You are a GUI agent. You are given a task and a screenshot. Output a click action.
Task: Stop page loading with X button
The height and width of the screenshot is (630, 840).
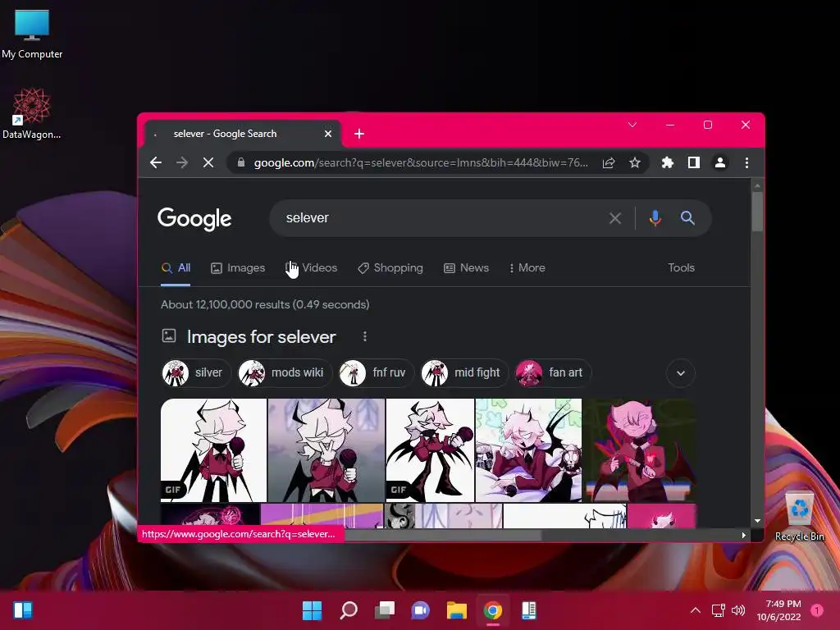point(208,162)
